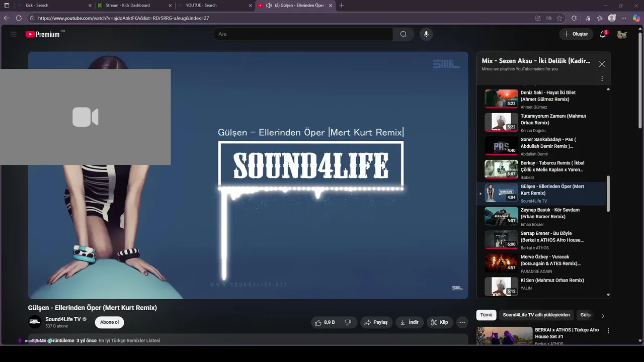This screenshot has height=362, width=644.
Task: Select Sound4Life TV adlı yükleyiciden chip
Action: (536, 315)
